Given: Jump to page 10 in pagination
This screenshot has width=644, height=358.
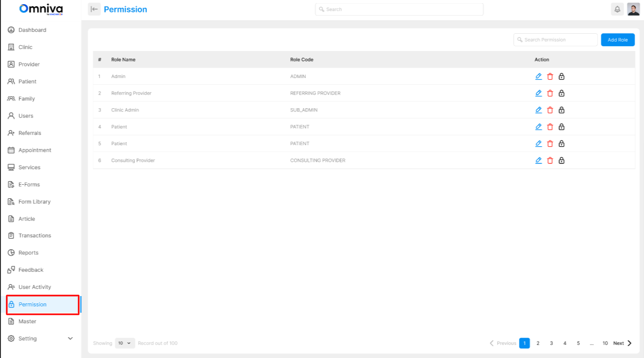Looking at the screenshot, I should 605,343.
